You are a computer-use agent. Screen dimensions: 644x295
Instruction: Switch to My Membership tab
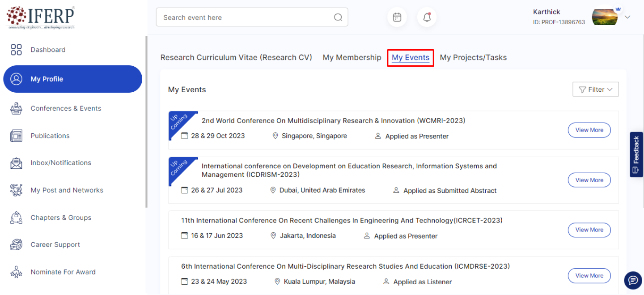352,57
